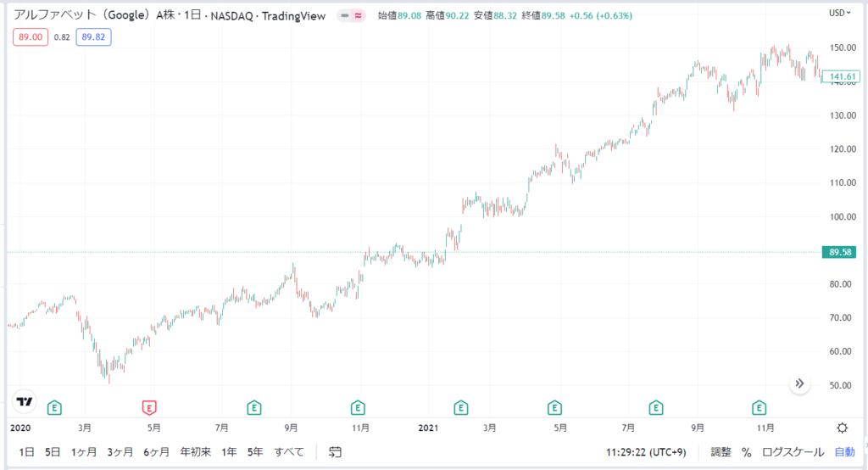Select the 3ヶ月 time range

[120, 452]
